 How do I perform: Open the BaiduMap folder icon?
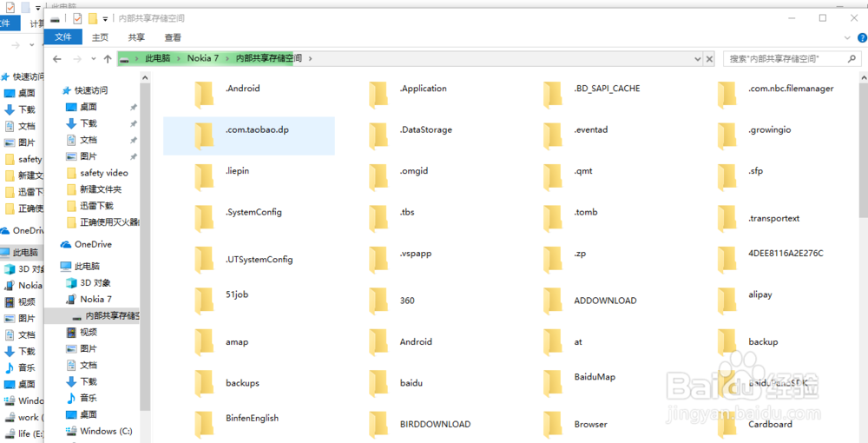coord(552,383)
